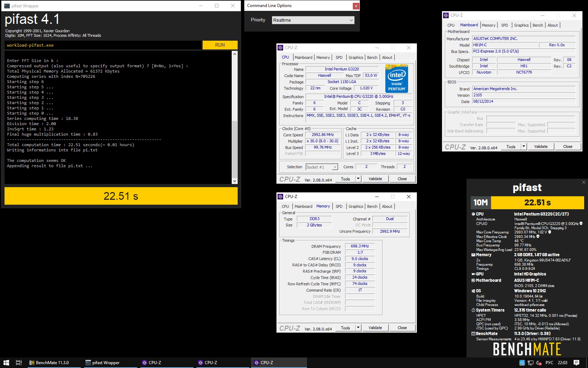The width and height of the screenshot is (588, 368).
Task: Click the Motherboard icon in BenchMate panel
Action: pyautogui.click(x=473, y=280)
